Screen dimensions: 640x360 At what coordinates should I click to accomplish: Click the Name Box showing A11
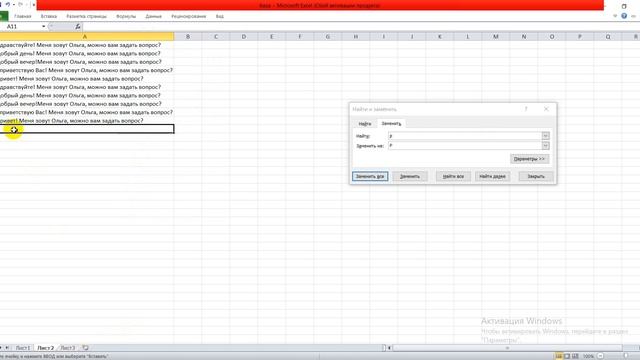pyautogui.click(x=21, y=27)
